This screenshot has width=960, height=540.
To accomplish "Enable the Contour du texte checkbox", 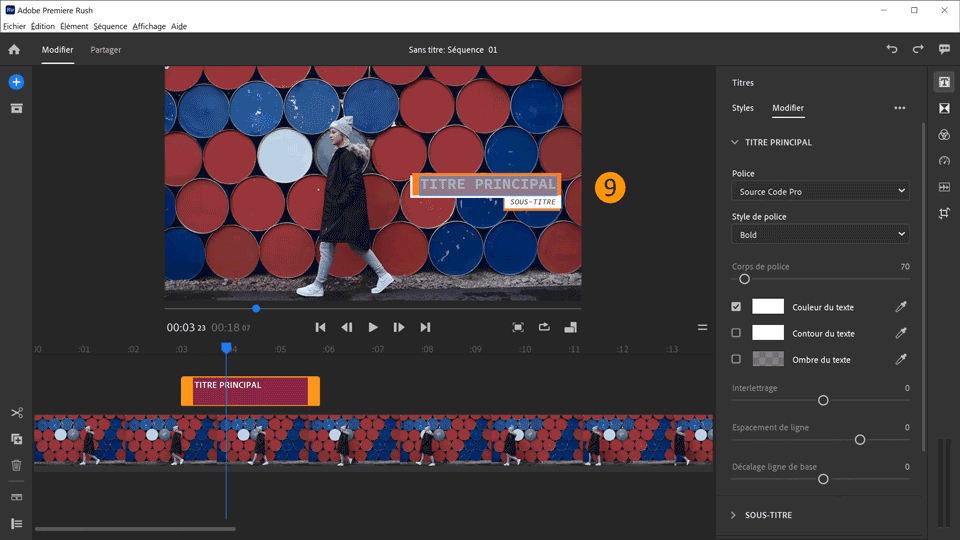I will coord(737,333).
